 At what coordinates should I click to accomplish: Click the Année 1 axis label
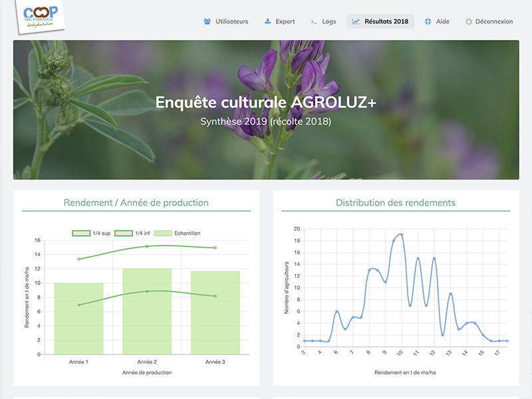coord(78,362)
